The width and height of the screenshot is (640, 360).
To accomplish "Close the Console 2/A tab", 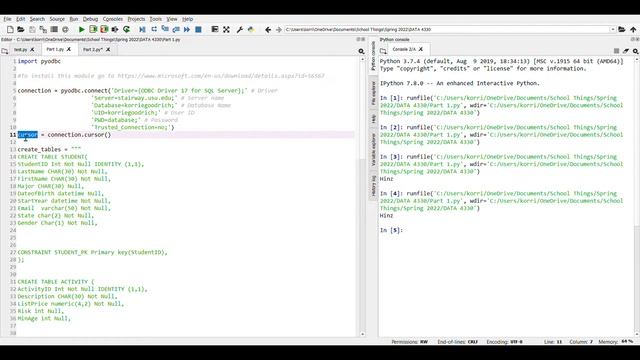I will (x=421, y=49).
